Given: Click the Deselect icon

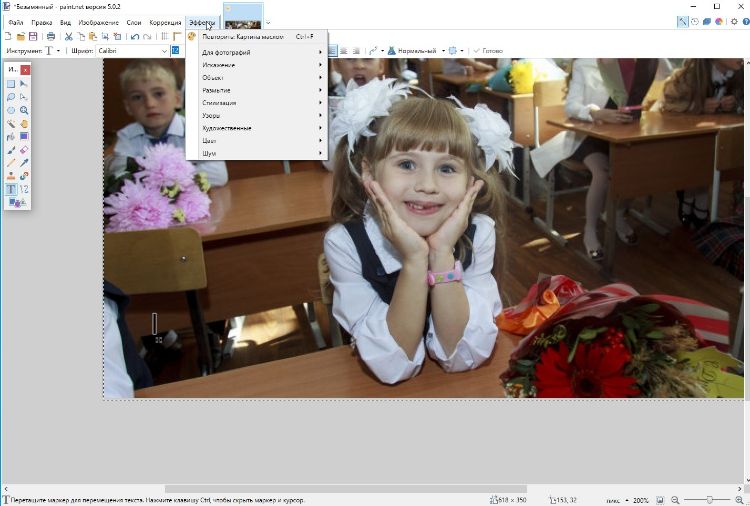Looking at the screenshot, I should [117, 36].
